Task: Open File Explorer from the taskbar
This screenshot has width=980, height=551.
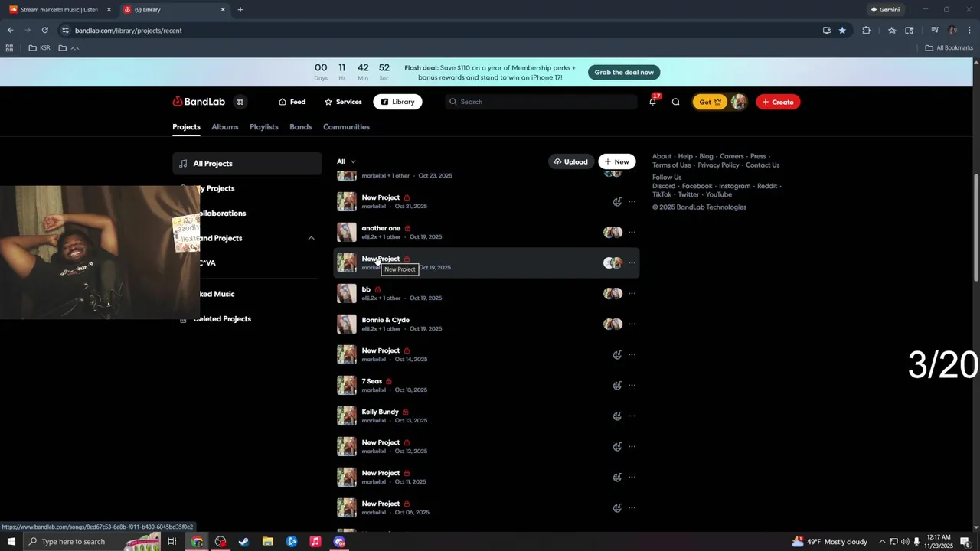Action: point(268,542)
